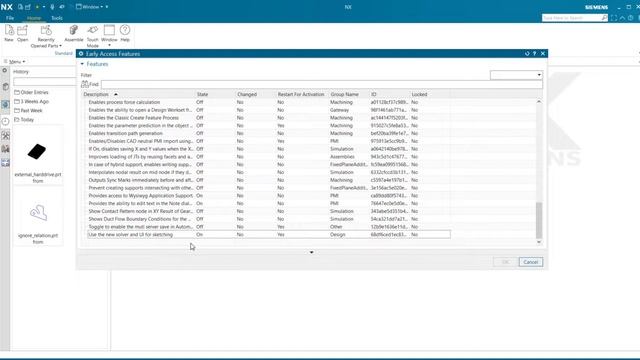The height and width of the screenshot is (360, 640).
Task: Select 'Provides access to Wysiwyg Application Support' row
Action: pos(269,196)
